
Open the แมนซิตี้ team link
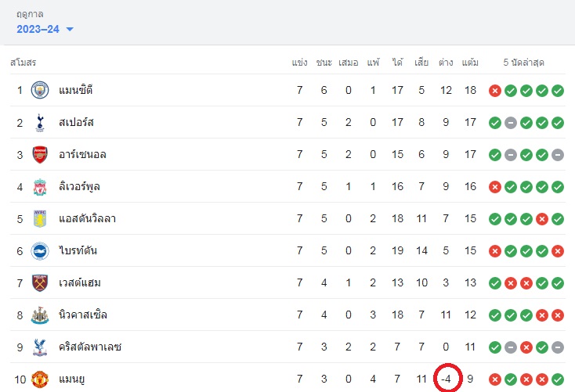click(x=75, y=90)
